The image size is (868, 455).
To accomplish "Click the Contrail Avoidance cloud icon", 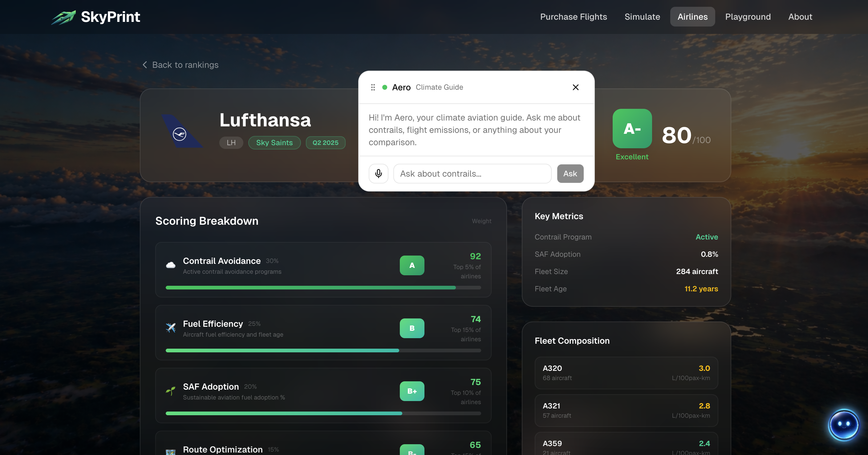I will [171, 265].
